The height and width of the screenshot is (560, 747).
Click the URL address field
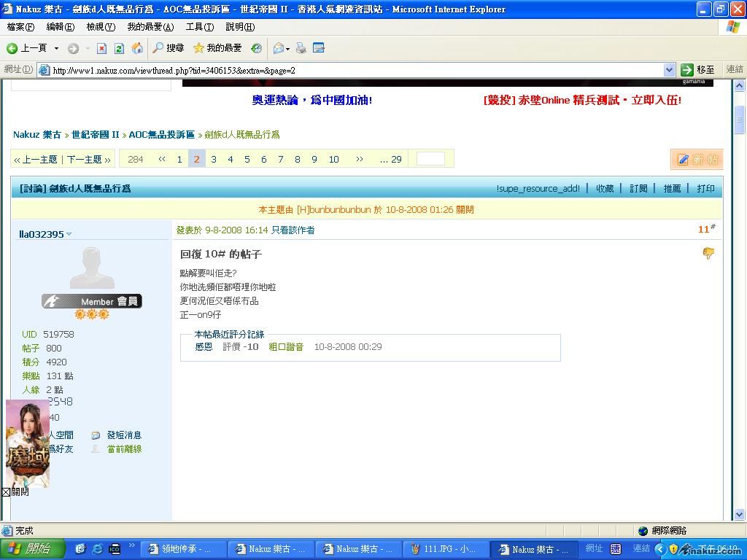point(351,71)
